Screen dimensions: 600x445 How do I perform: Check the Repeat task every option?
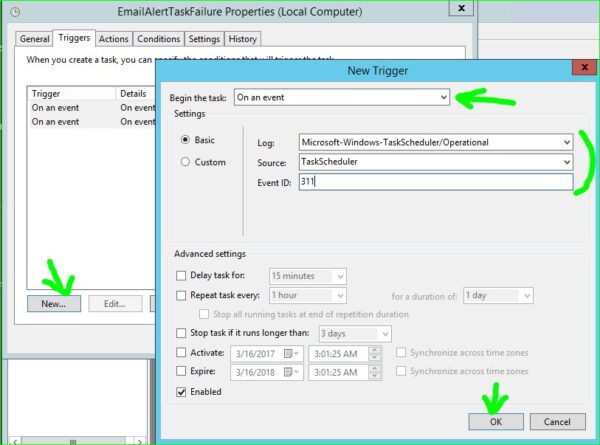[181, 295]
